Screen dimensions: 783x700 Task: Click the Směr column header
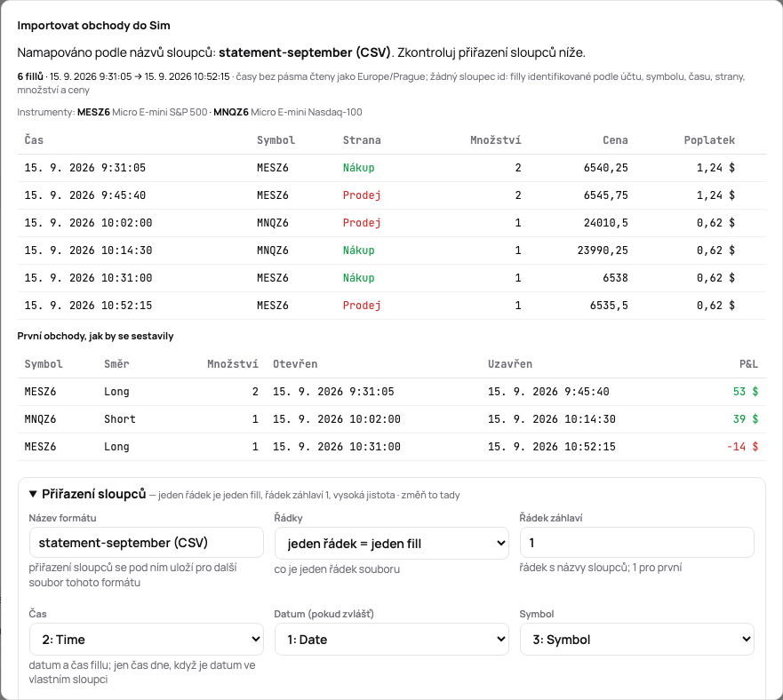(116, 364)
